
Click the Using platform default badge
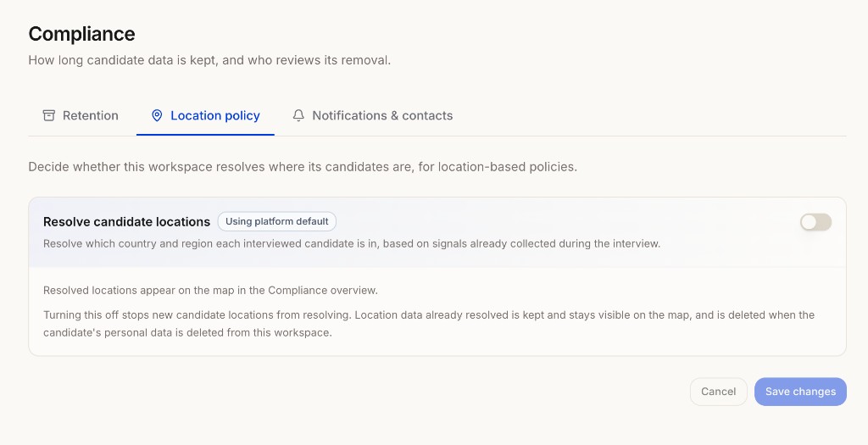coord(277,221)
